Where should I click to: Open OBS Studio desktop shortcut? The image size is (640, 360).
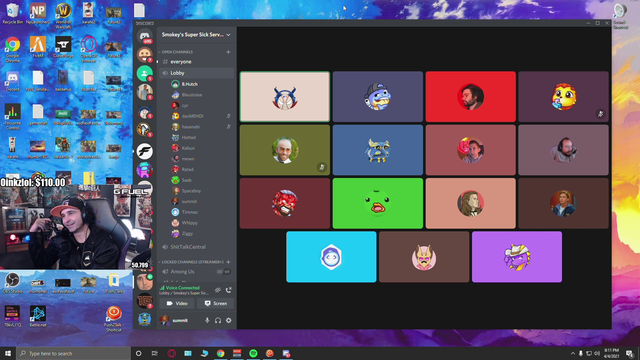pos(13,282)
